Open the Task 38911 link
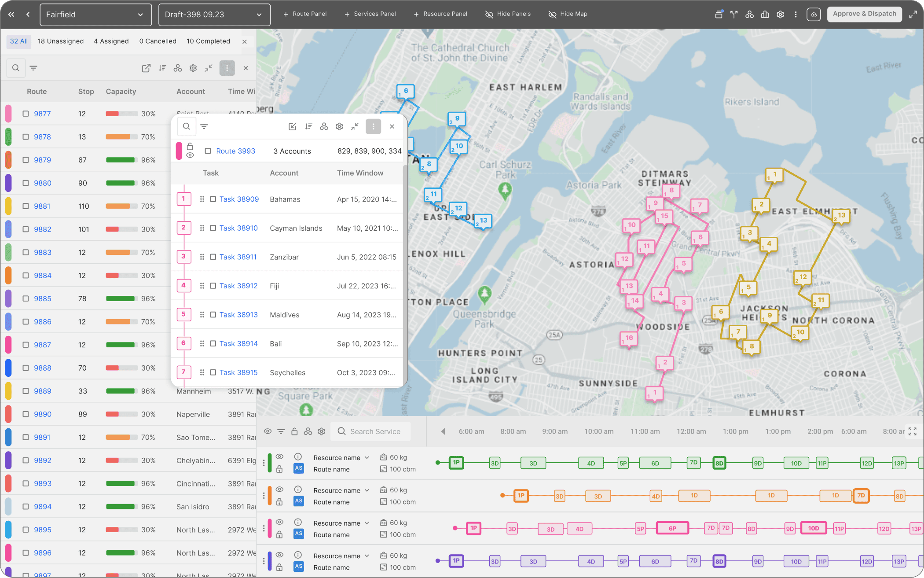Viewport: 924px width, 578px height. click(x=238, y=257)
